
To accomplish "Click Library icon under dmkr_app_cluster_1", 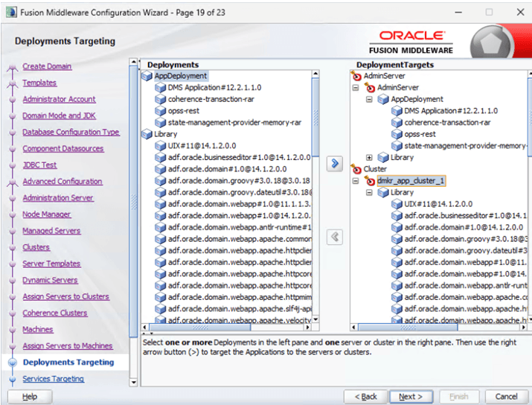I will (383, 193).
